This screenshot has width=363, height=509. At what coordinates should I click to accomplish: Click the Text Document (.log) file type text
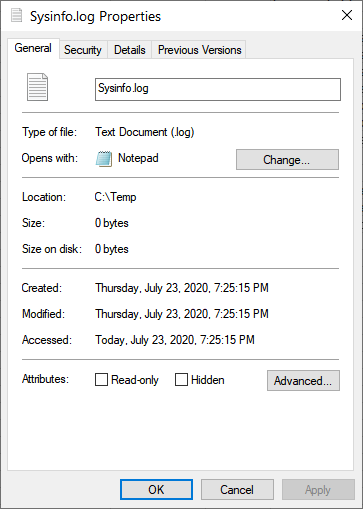pos(145,132)
